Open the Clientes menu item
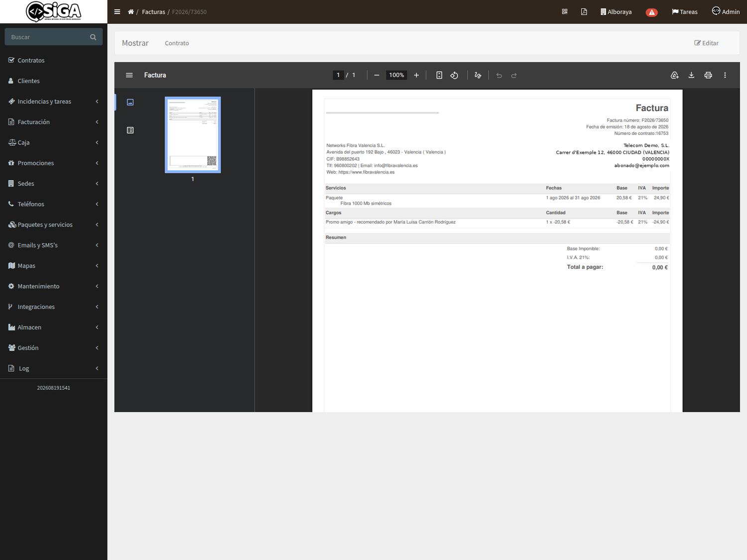The width and height of the screenshot is (747, 560). tap(54, 81)
